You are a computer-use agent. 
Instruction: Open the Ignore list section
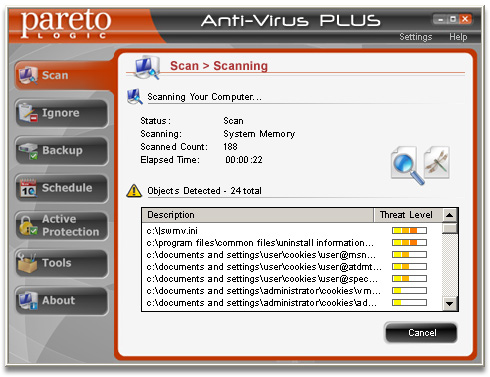62,113
